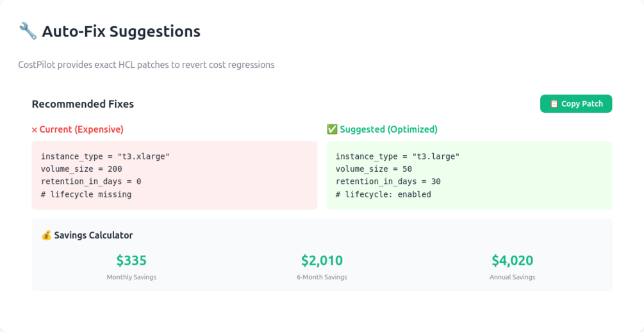Click the wrench icon beside Auto-Fix Suggestions
The height and width of the screenshot is (332, 644).
click(28, 31)
